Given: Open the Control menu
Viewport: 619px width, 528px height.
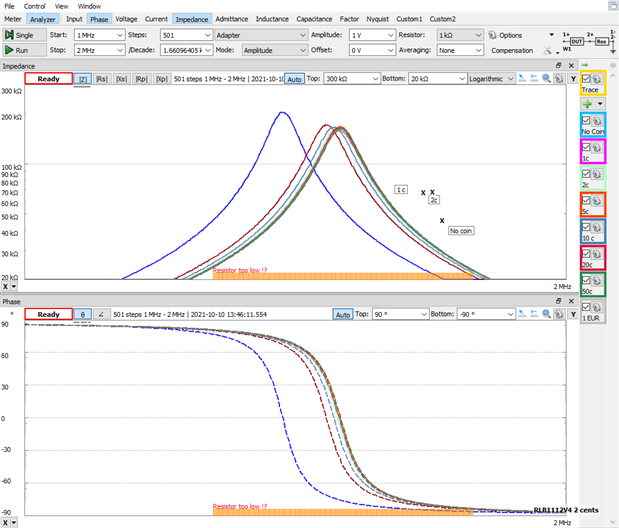Looking at the screenshot, I should [x=34, y=6].
